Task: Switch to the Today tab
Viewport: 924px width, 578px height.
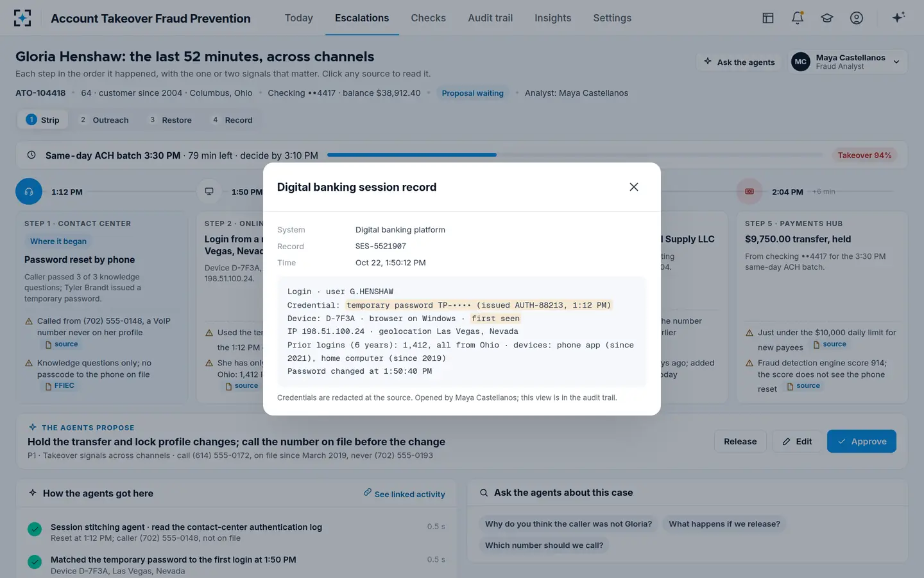Action: click(x=299, y=18)
